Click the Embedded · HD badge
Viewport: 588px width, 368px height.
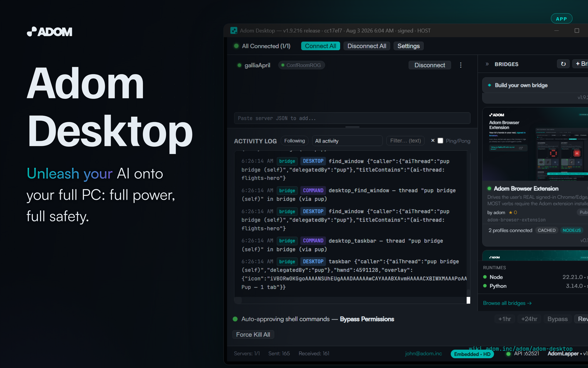pyautogui.click(x=472, y=354)
